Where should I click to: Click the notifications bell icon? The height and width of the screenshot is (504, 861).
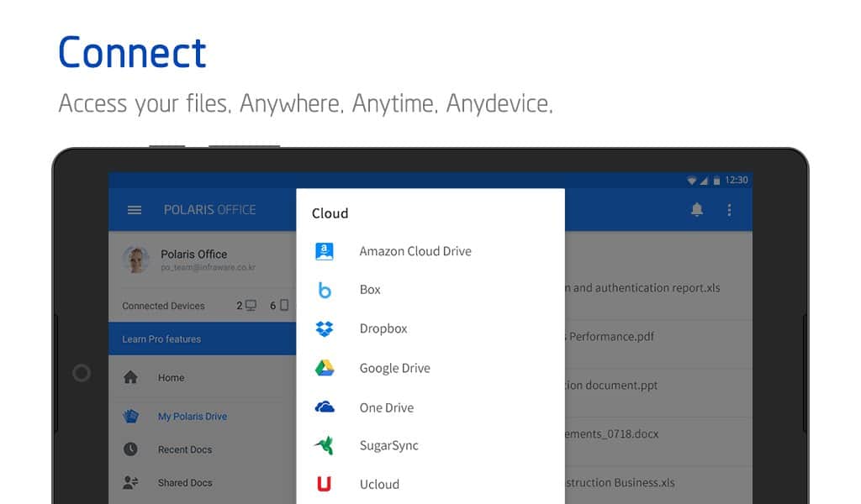pos(696,210)
